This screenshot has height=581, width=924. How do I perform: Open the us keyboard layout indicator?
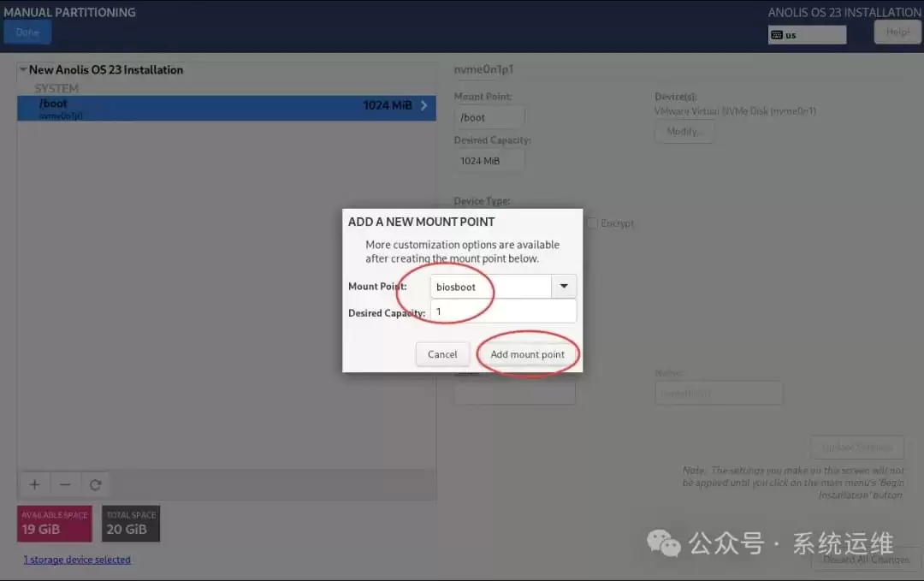click(x=807, y=35)
